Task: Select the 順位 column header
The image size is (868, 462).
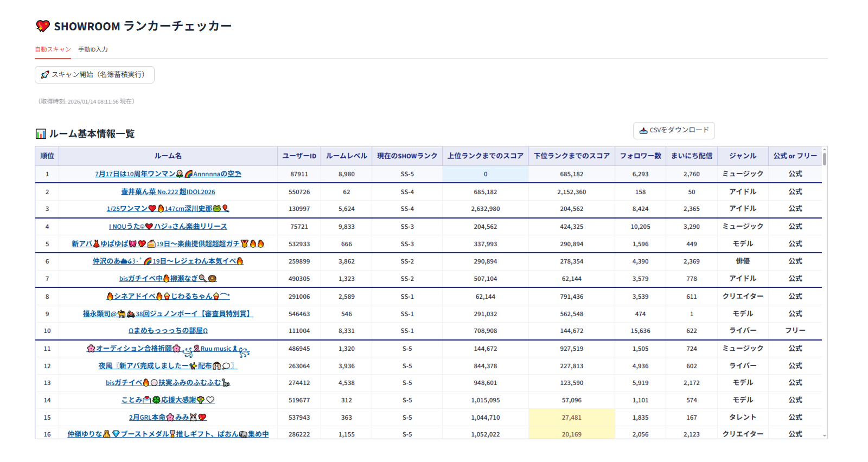Action: point(47,156)
